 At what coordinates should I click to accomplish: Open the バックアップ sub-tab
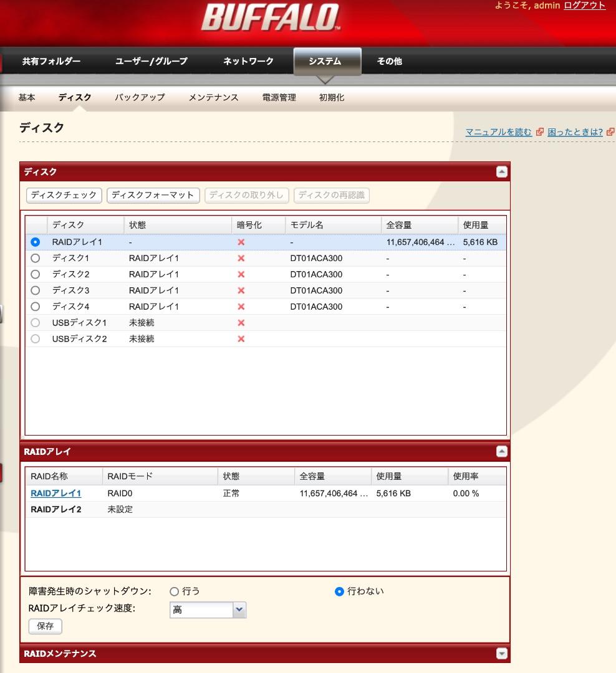point(140,97)
